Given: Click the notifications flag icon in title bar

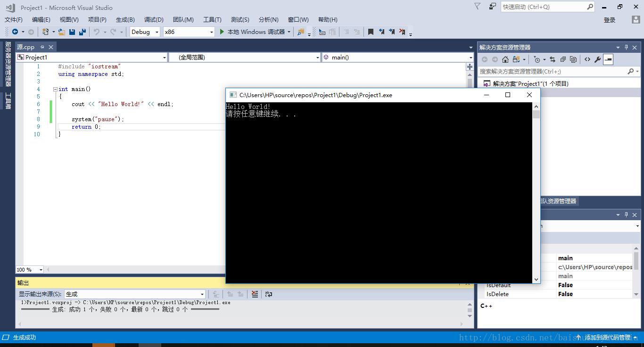Looking at the screenshot, I should [478, 7].
